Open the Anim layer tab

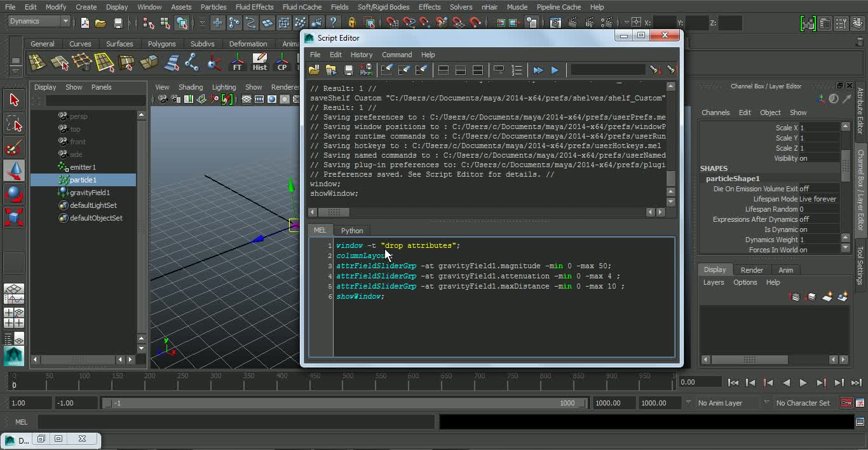pos(786,270)
